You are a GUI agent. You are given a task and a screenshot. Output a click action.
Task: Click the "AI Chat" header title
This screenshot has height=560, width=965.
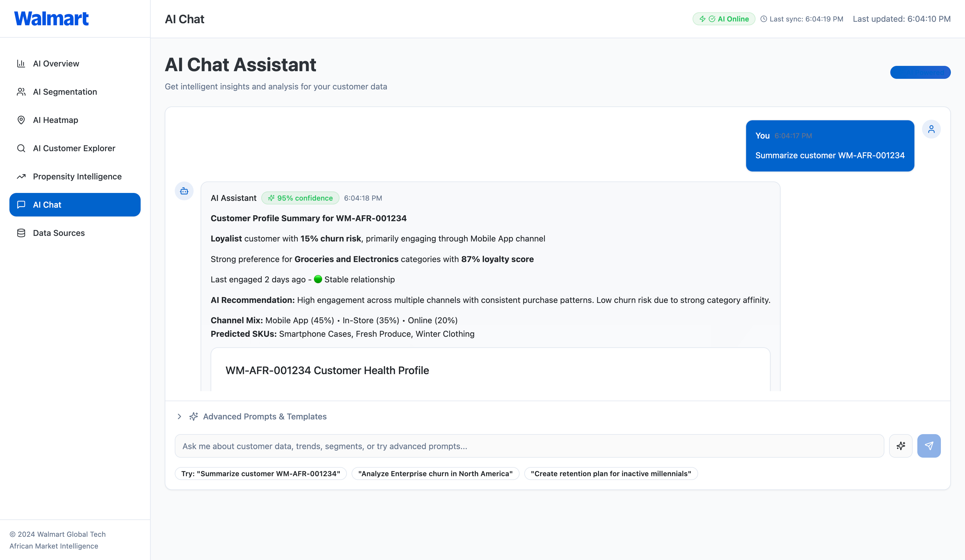point(184,19)
